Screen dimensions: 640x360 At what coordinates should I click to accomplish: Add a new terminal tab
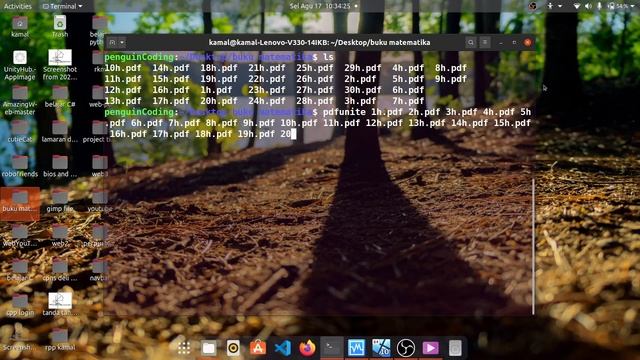(x=112, y=42)
